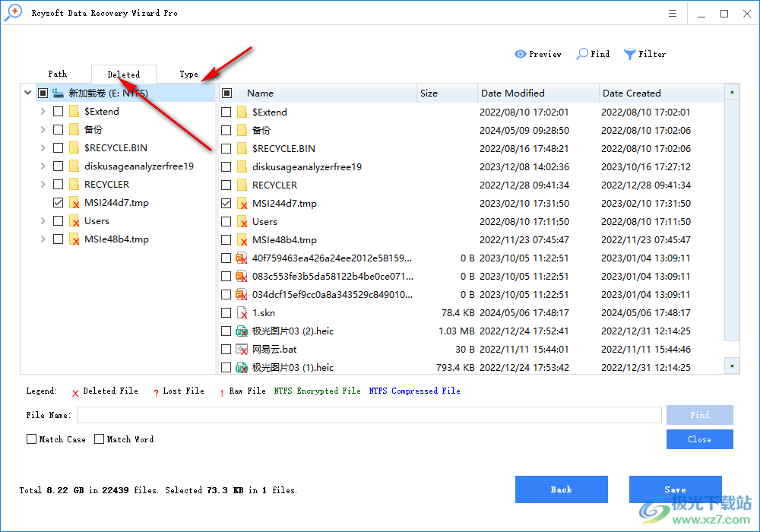760x532 pixels.
Task: Enable the Match Word option
Action: coord(100,439)
